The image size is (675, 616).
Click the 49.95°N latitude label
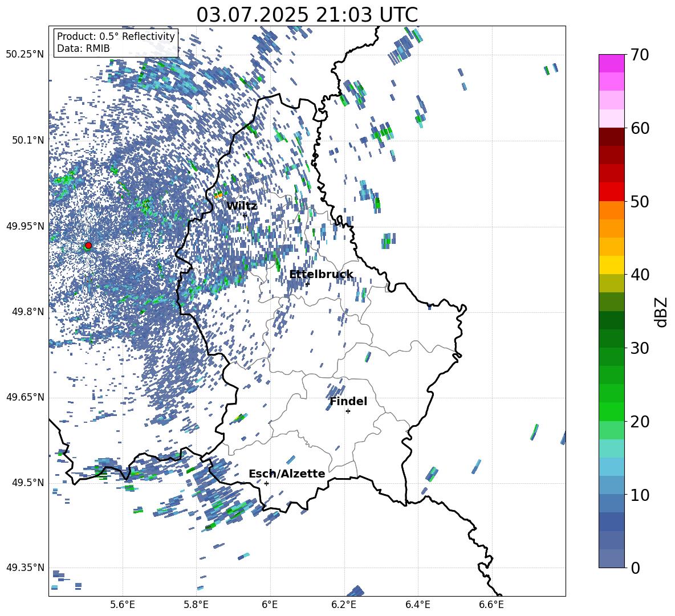(x=25, y=226)
